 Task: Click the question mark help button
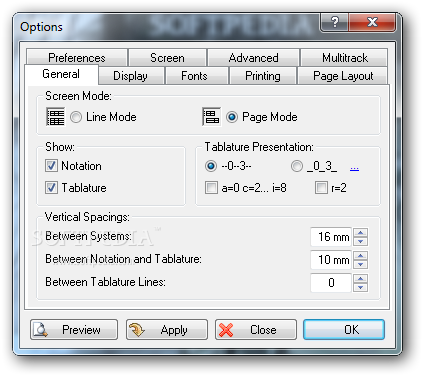[334, 22]
